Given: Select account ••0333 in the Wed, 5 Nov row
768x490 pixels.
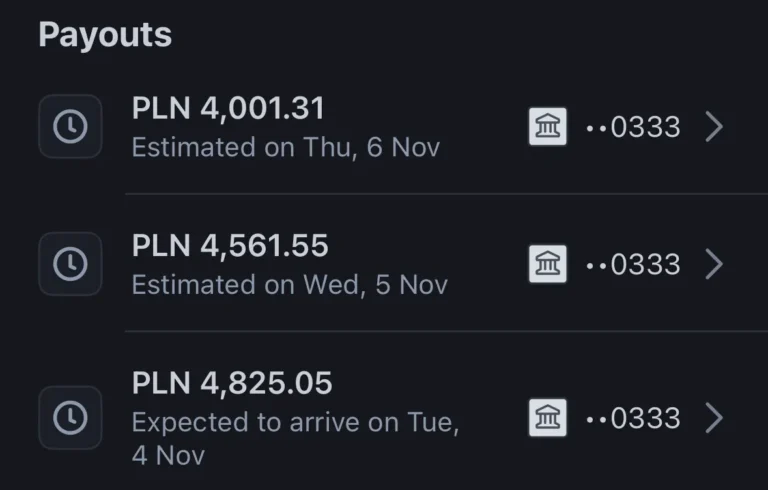Looking at the screenshot, I should [x=632, y=264].
